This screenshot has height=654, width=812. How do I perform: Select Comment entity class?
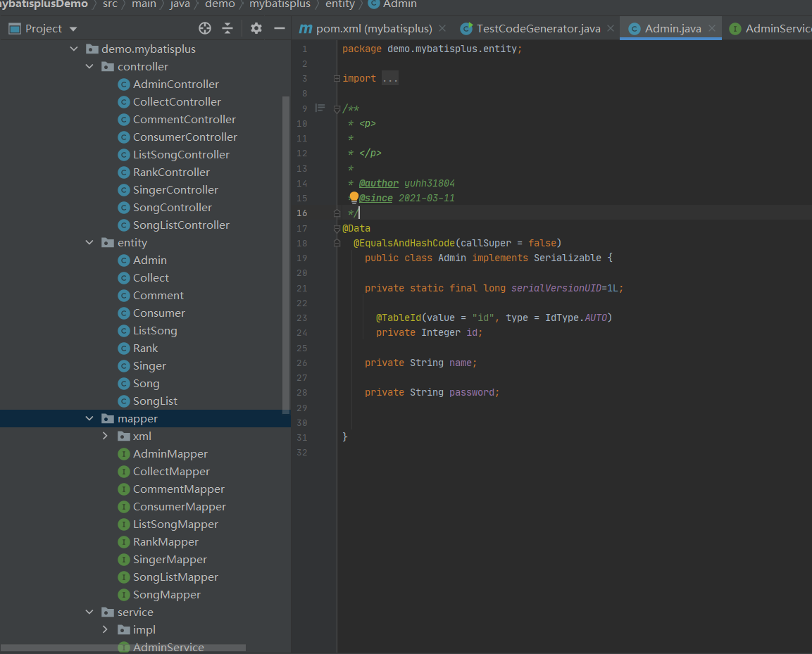(158, 295)
